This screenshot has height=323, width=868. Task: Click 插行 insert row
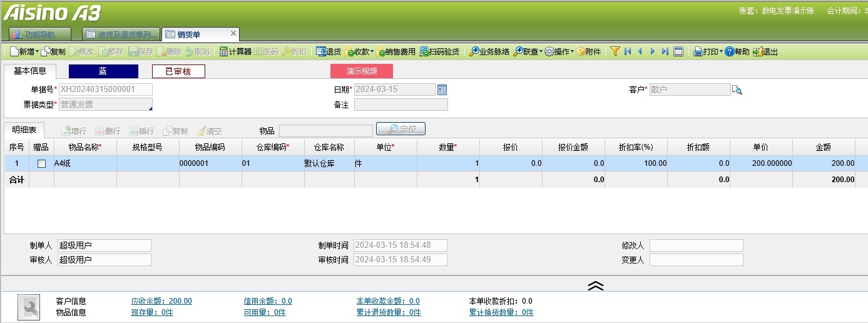click(x=141, y=131)
